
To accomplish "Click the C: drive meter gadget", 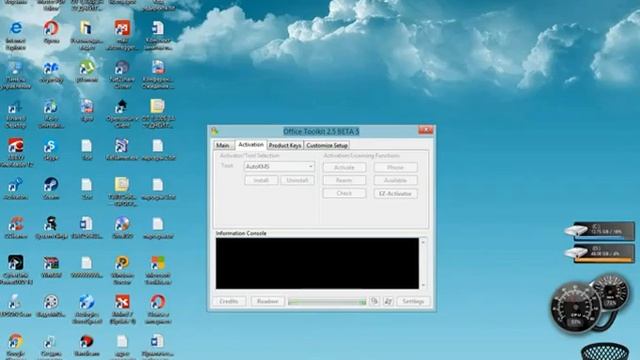I will click(x=600, y=231).
